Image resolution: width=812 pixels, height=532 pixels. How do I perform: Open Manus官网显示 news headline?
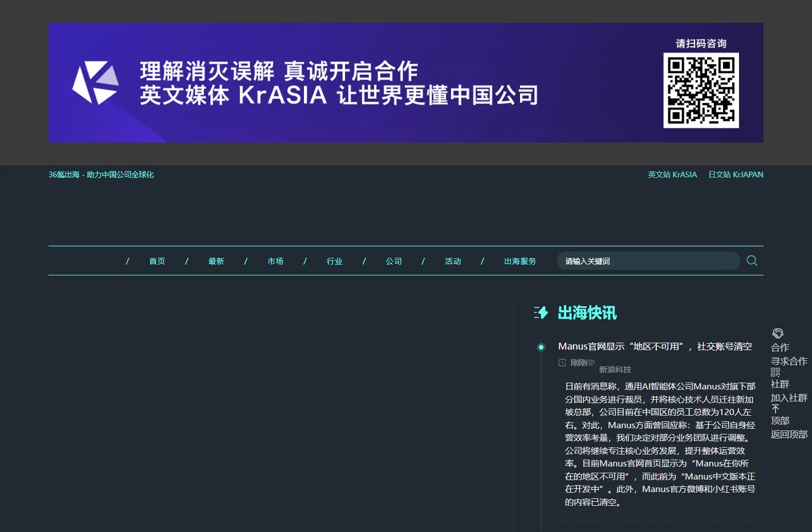(x=655, y=346)
